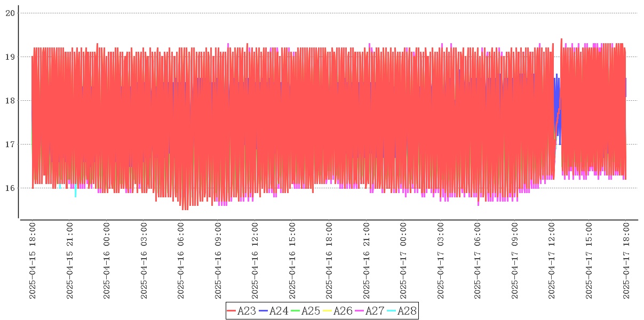This screenshot has height=320, width=644.
Task: Click the 20 value on the y-axis
Action: (10, 13)
